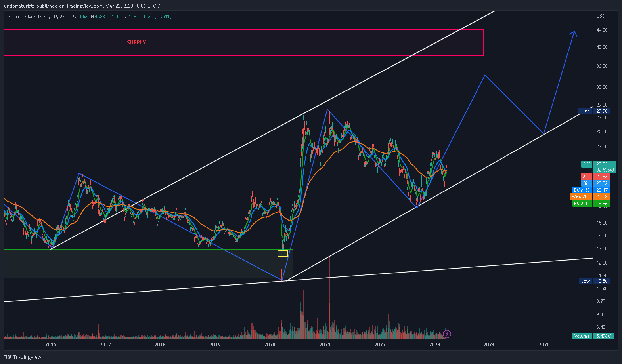Click the 2016 year on time axis

(x=51, y=345)
